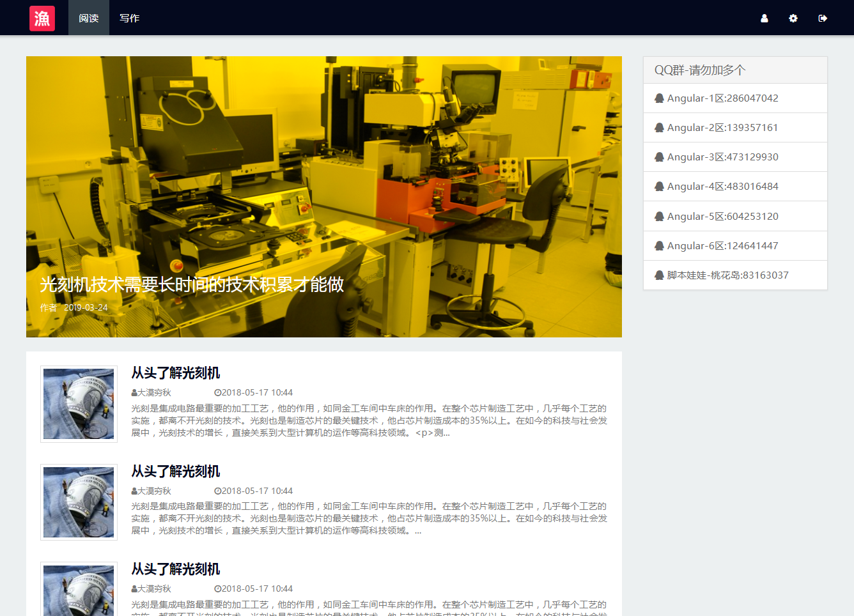This screenshot has height=616, width=854.
Task: Click the clock icon on the first article's timestamp
Action: tap(217, 392)
